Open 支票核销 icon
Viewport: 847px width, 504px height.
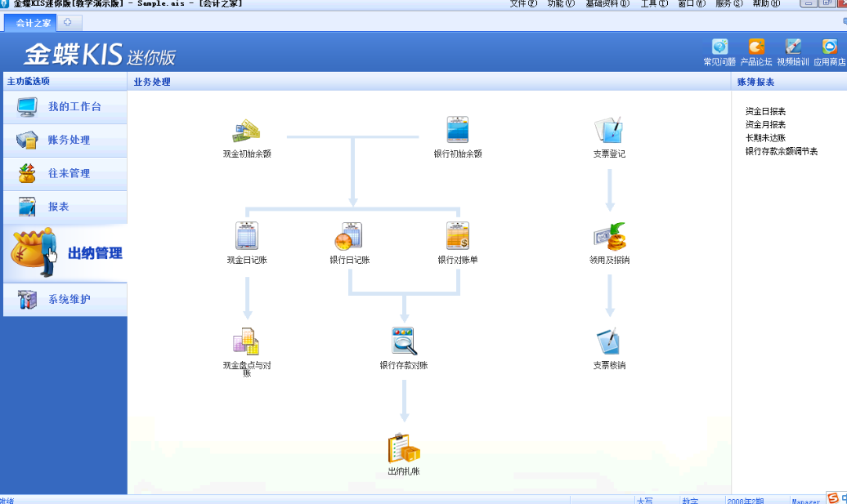pos(609,341)
